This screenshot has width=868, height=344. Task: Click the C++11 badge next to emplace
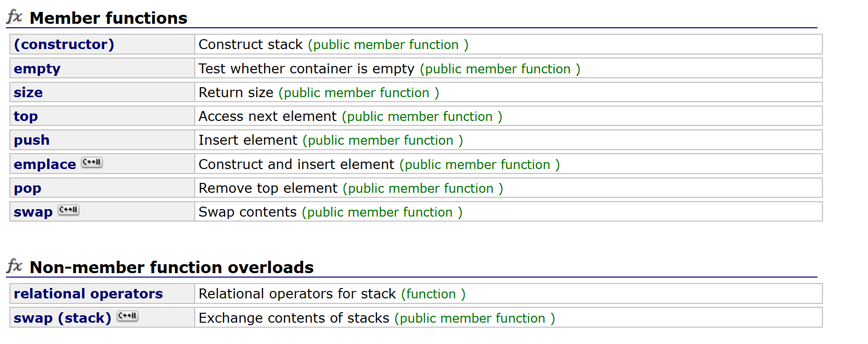pos(92,163)
